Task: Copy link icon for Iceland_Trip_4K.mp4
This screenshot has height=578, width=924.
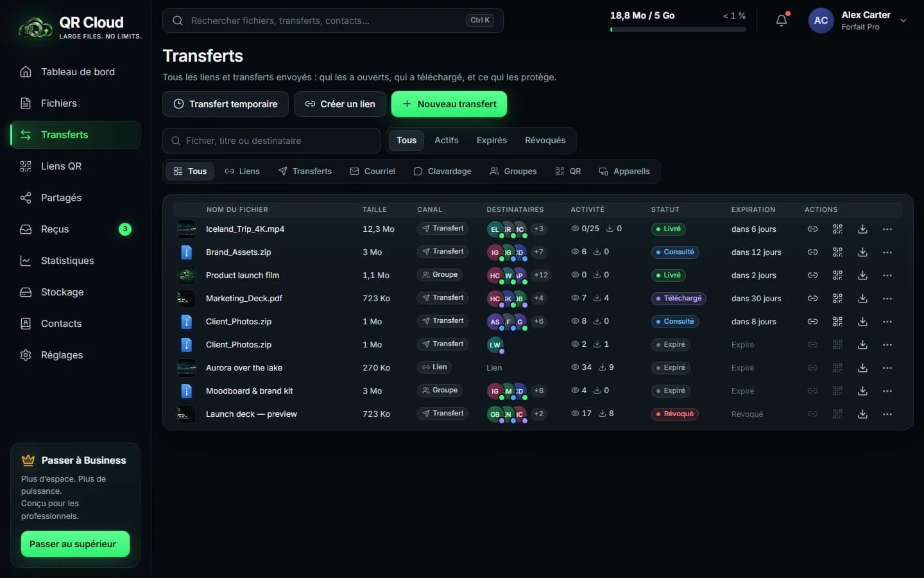Action: point(812,229)
